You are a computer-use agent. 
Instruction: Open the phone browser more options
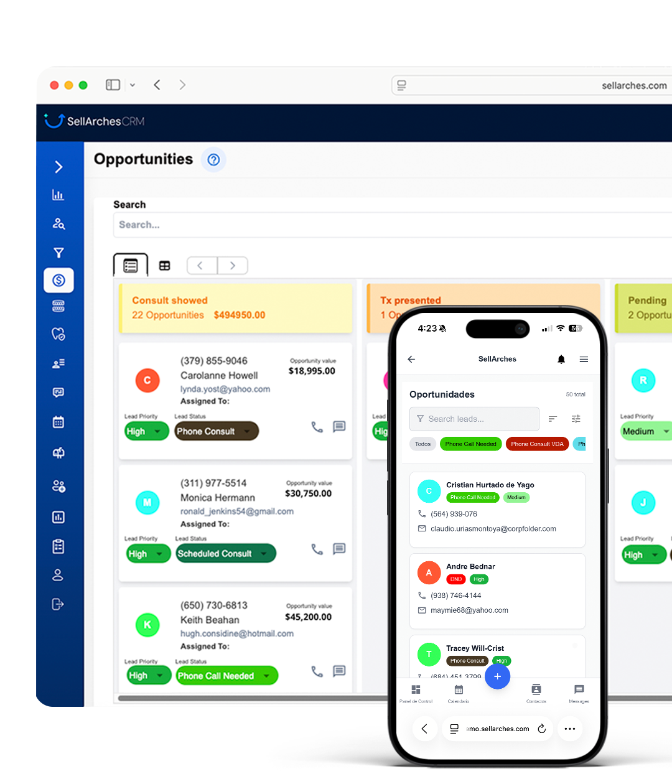(x=570, y=729)
